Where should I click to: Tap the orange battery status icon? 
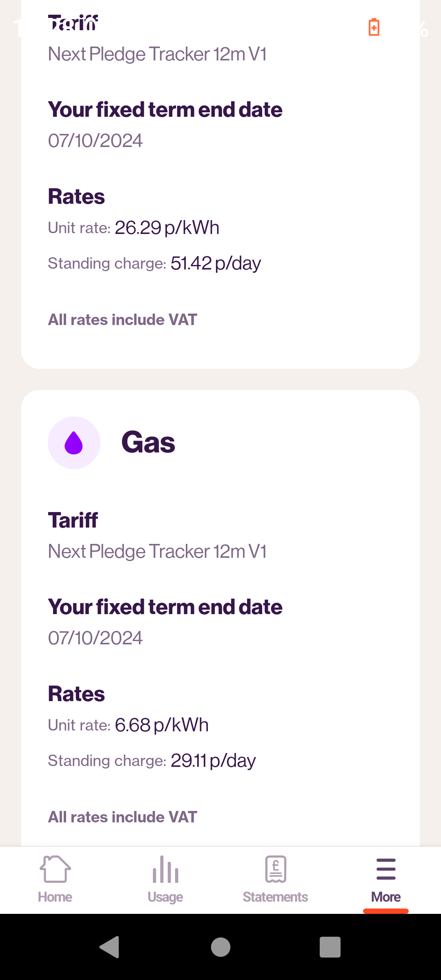click(x=374, y=27)
